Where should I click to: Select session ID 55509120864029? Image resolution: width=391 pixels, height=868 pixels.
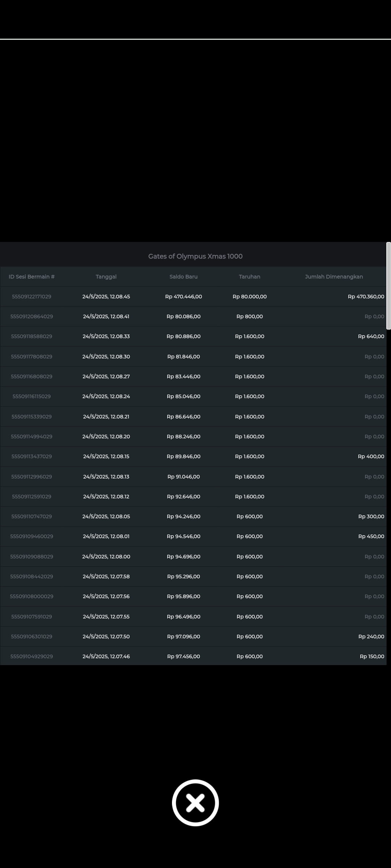coord(31,316)
